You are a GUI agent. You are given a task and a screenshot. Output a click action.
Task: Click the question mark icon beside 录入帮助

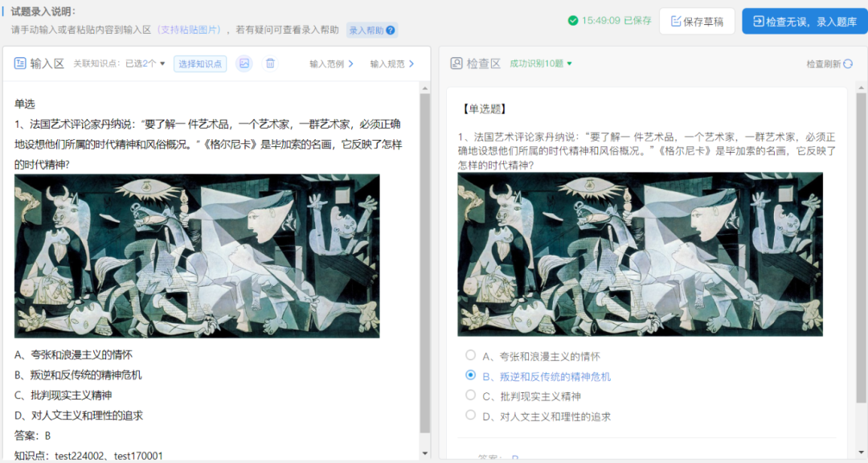[391, 30]
